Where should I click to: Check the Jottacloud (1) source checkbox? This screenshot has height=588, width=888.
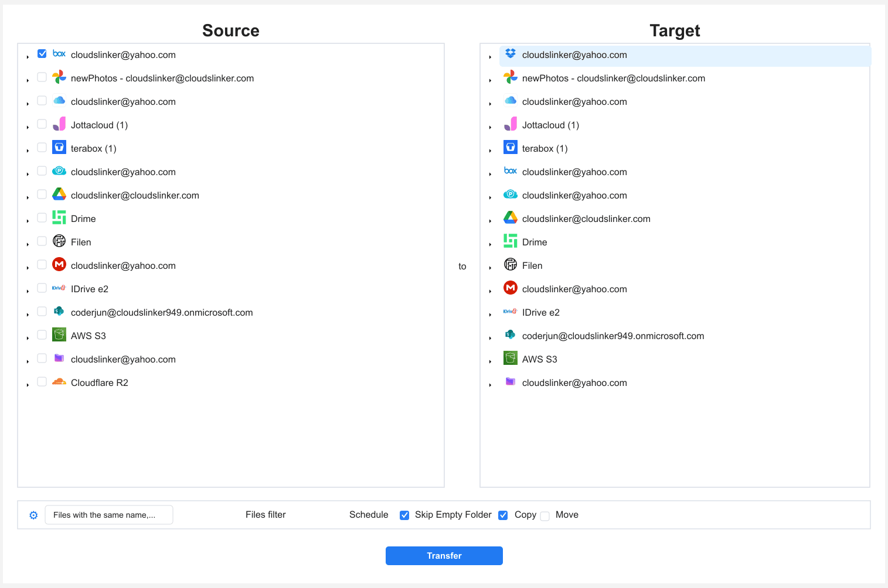tap(42, 124)
